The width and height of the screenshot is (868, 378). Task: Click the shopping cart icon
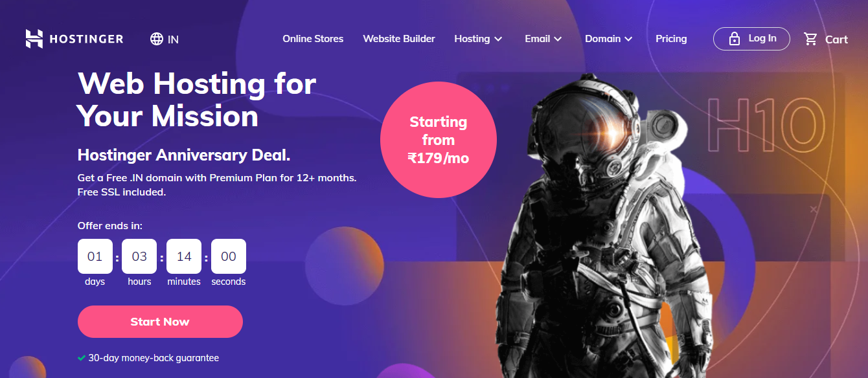click(810, 39)
